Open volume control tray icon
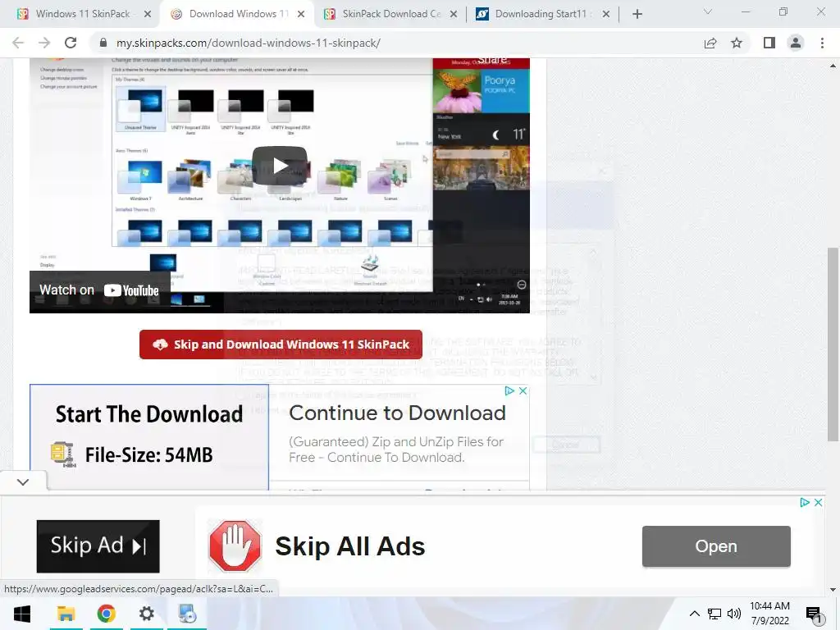This screenshot has width=840, height=630. tap(734, 614)
